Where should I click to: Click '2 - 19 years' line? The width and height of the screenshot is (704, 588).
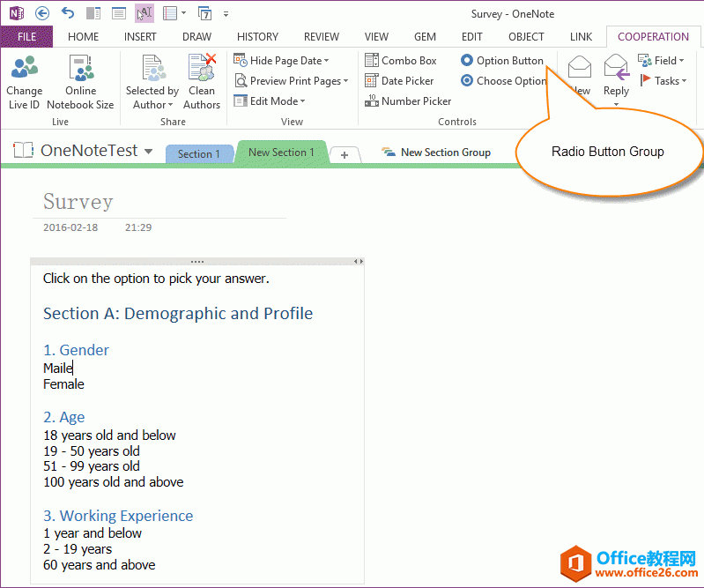click(78, 549)
